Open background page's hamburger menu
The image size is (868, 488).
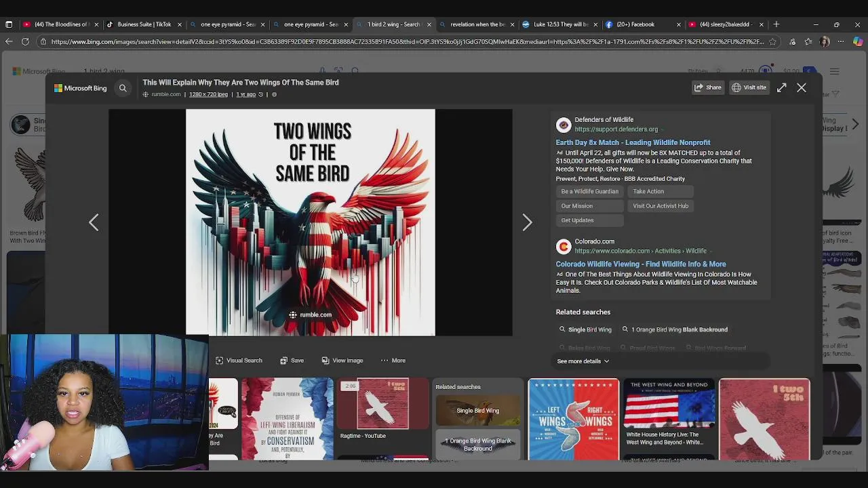835,71
